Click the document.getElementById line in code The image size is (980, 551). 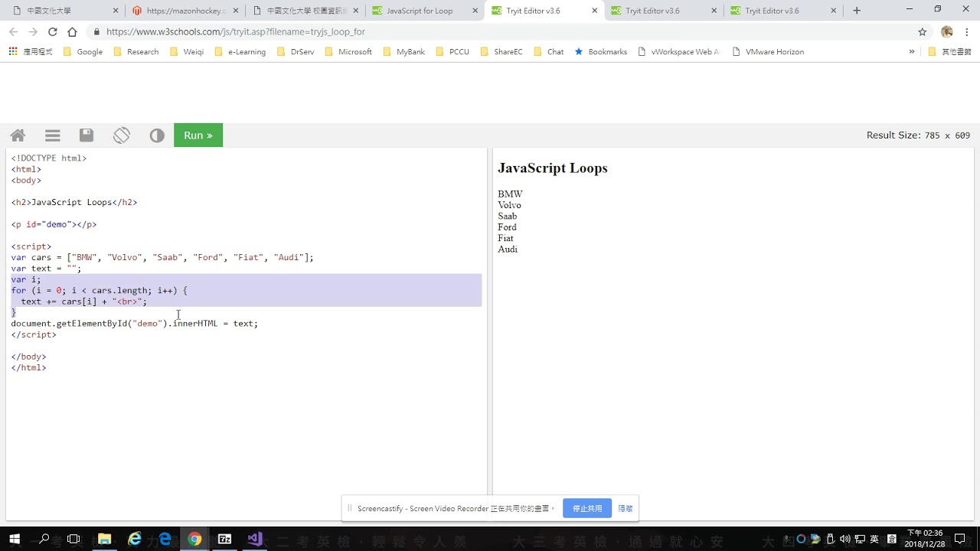coord(135,323)
